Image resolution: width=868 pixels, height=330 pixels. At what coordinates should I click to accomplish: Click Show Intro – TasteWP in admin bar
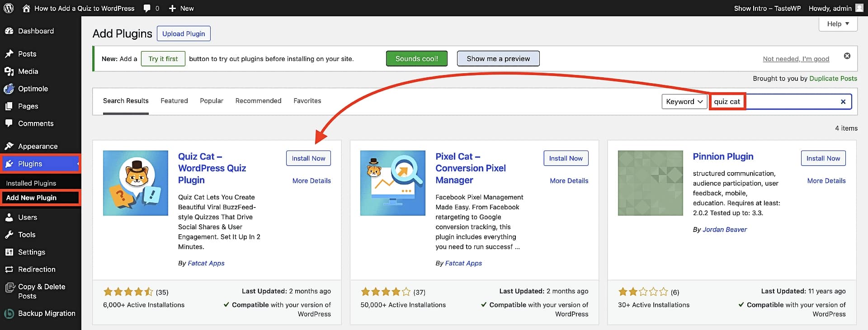pos(767,8)
